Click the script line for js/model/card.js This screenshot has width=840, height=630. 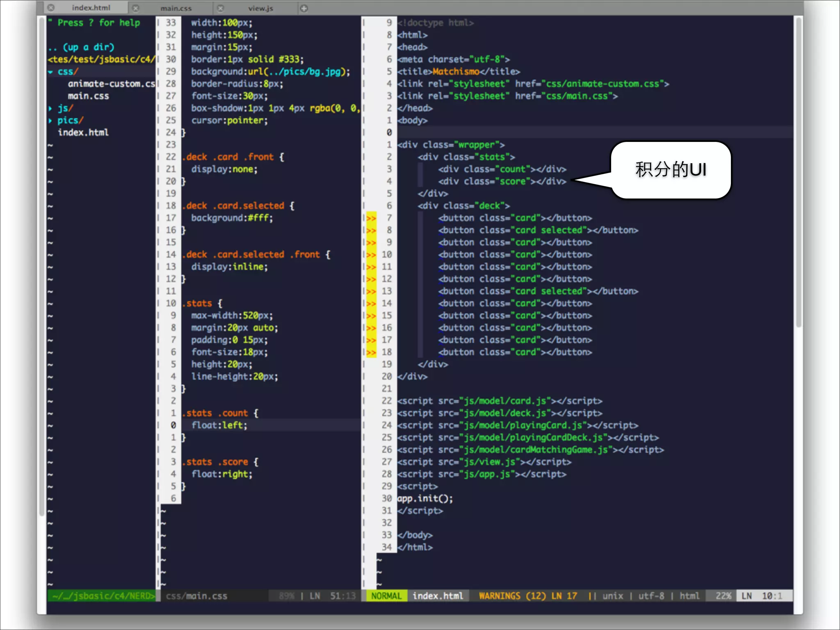pyautogui.click(x=500, y=401)
